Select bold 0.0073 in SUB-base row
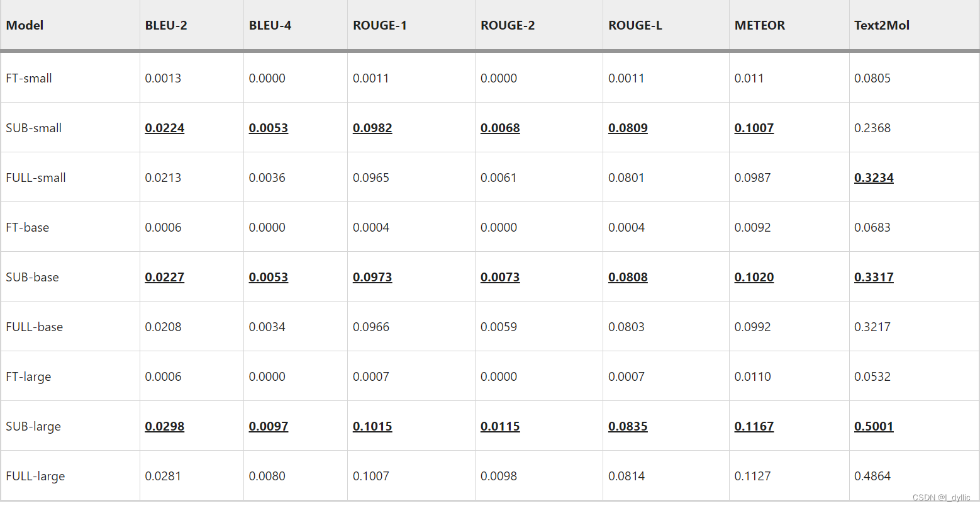The image size is (980, 508). [x=500, y=277]
